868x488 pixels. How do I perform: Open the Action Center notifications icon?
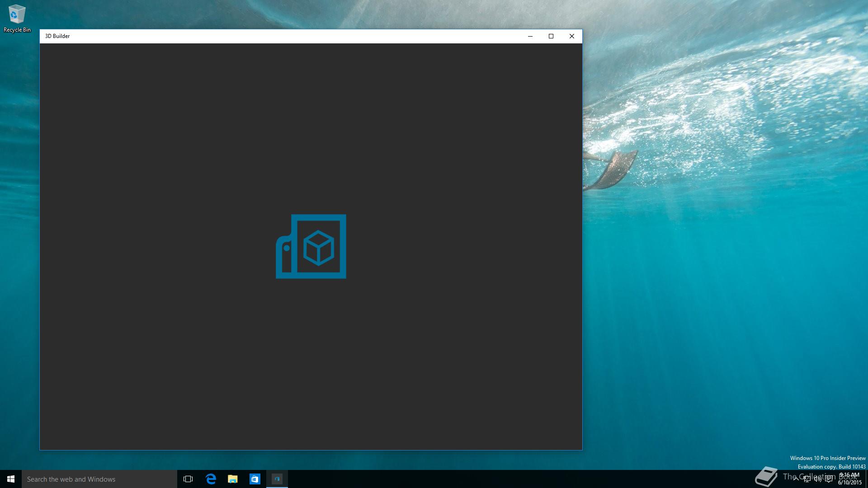(829, 479)
